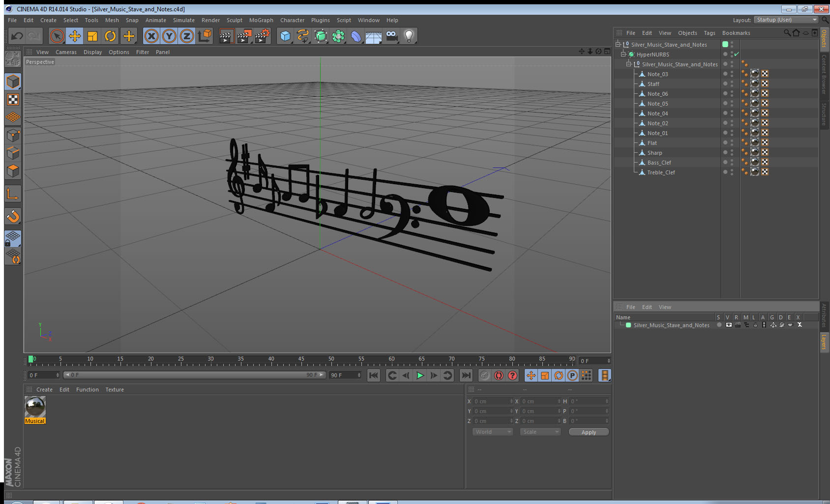This screenshot has width=830, height=504.
Task: Toggle autokeying button
Action: pos(499,375)
